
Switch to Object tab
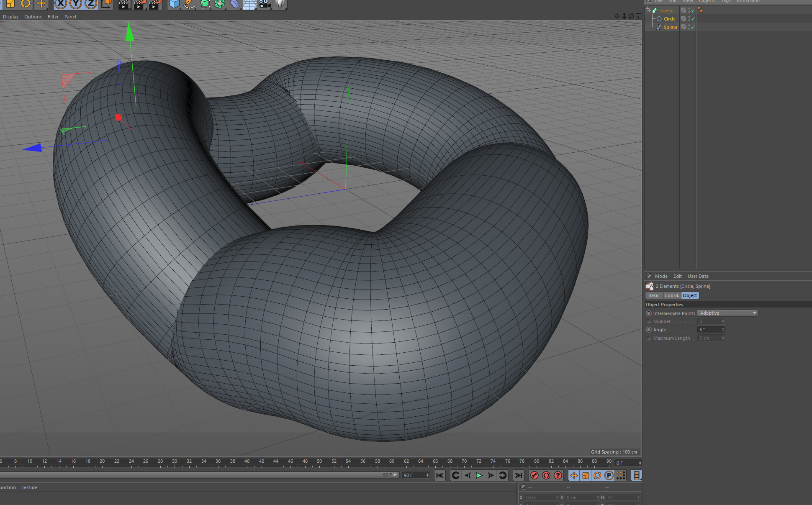click(690, 295)
